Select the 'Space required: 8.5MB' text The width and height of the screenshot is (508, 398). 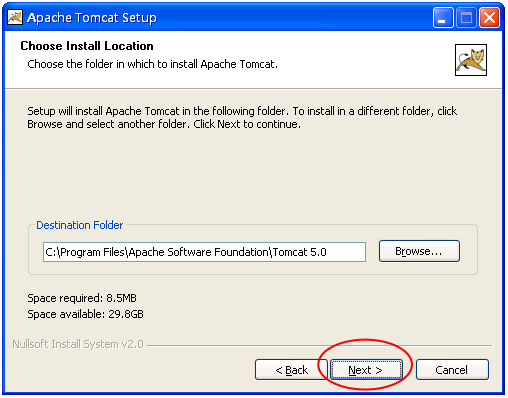pyautogui.click(x=82, y=298)
